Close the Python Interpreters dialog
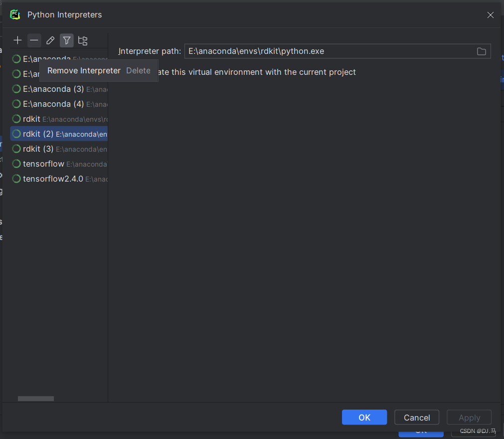Image resolution: width=504 pixels, height=439 pixels. [x=490, y=15]
